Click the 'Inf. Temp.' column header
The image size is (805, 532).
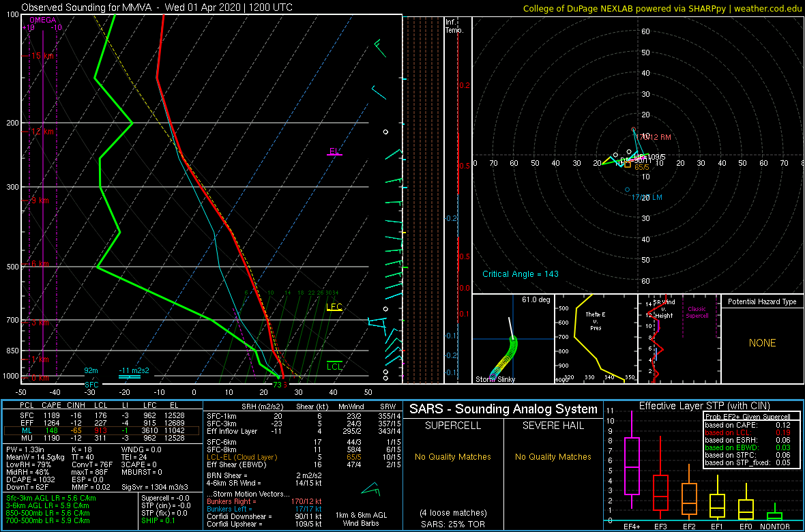tap(454, 27)
